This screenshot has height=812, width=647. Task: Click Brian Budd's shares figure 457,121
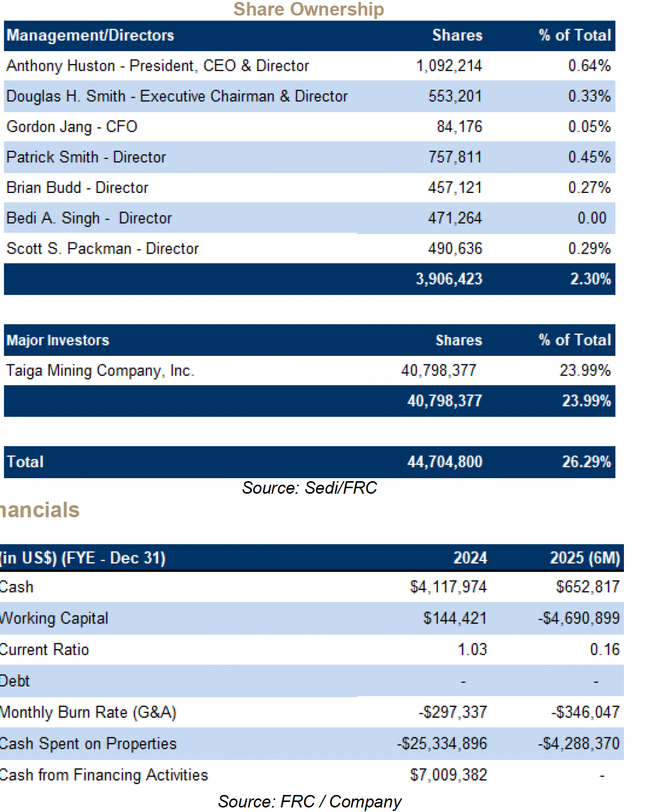[455, 188]
